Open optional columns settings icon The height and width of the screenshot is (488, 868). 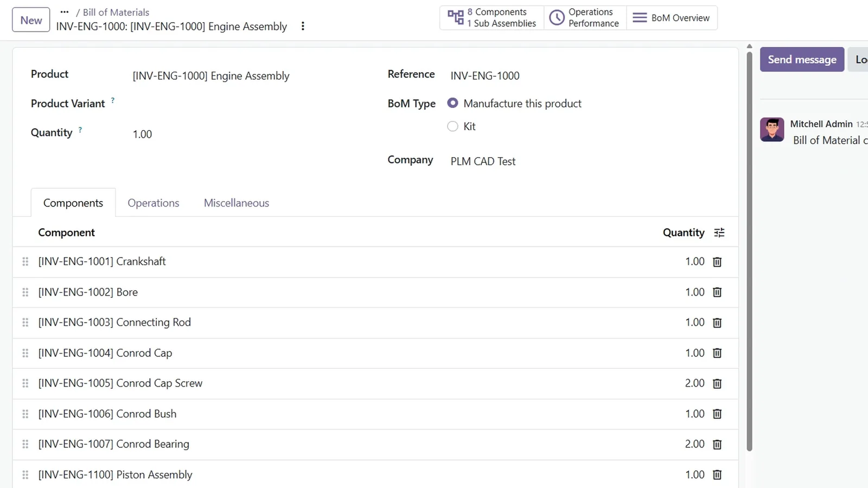[x=719, y=233]
